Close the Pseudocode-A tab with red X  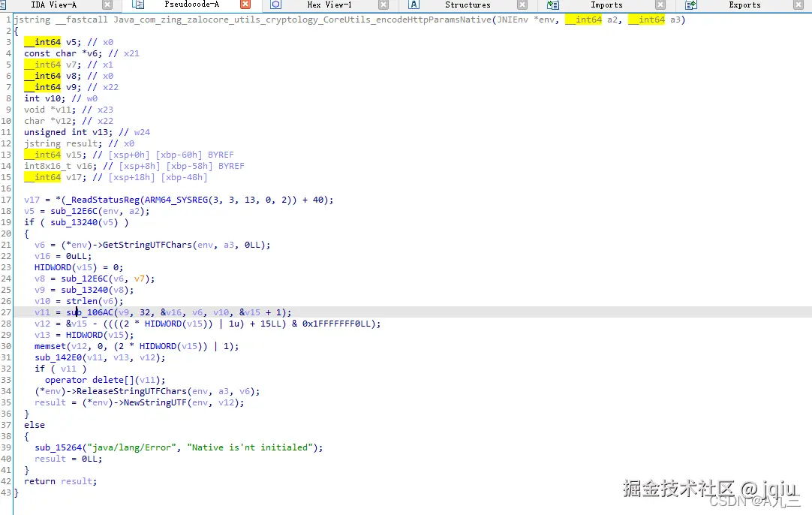pyautogui.click(x=245, y=5)
